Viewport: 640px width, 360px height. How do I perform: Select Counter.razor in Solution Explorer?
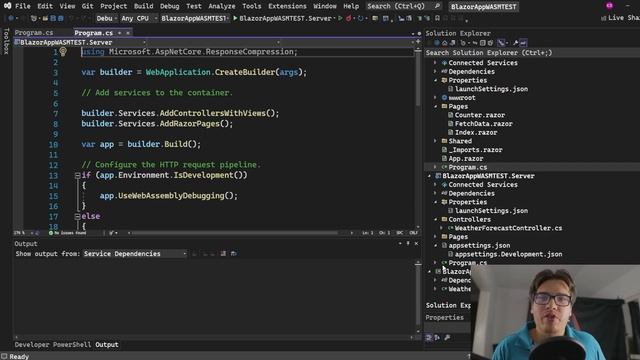pyautogui.click(x=480, y=115)
